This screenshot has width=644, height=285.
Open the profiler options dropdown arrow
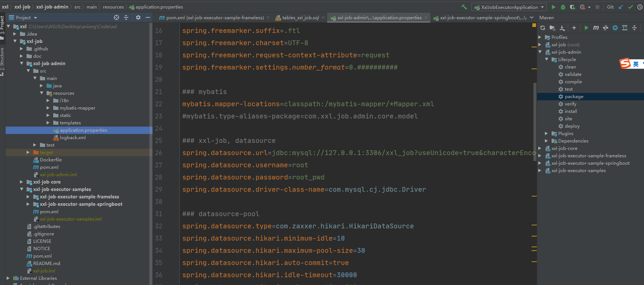(x=589, y=7)
